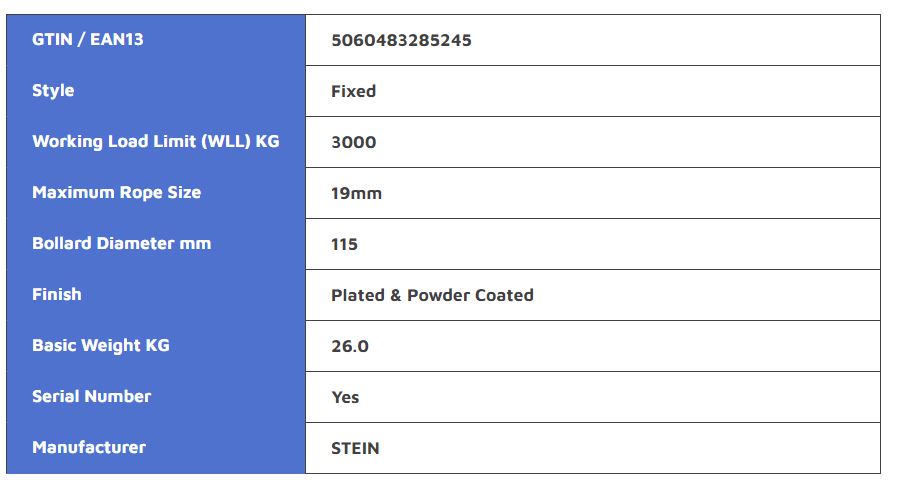Image resolution: width=909 pixels, height=494 pixels.
Task: Click the Fixed style value
Action: tap(354, 91)
